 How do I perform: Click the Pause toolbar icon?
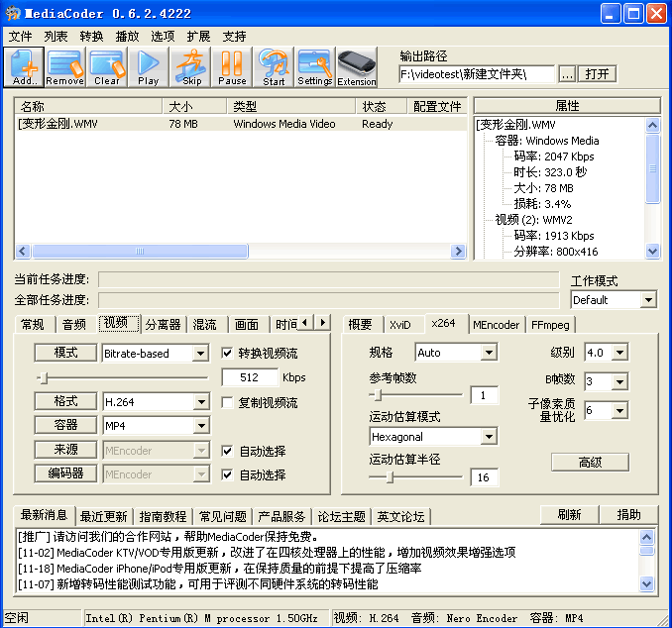point(232,67)
